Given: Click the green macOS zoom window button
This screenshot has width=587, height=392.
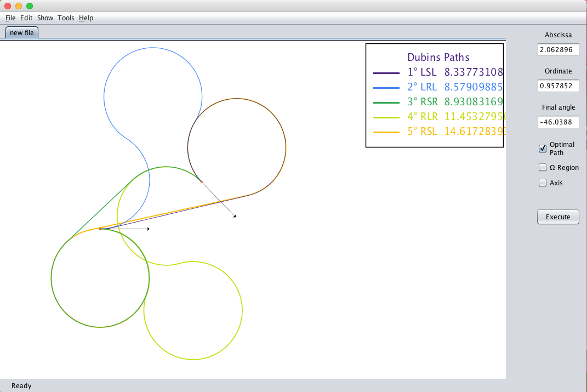Looking at the screenshot, I should point(30,6).
